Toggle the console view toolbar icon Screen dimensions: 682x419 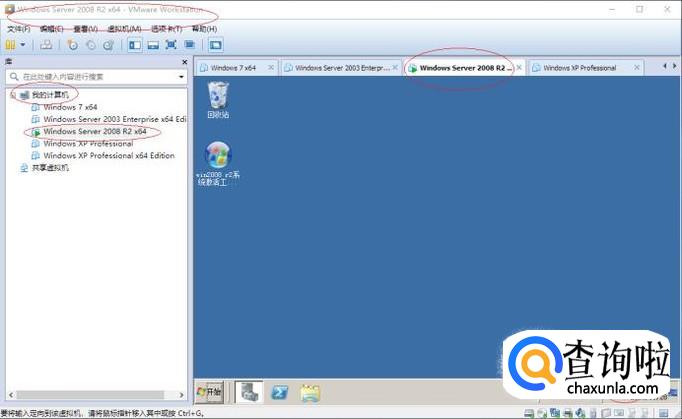[x=215, y=44]
